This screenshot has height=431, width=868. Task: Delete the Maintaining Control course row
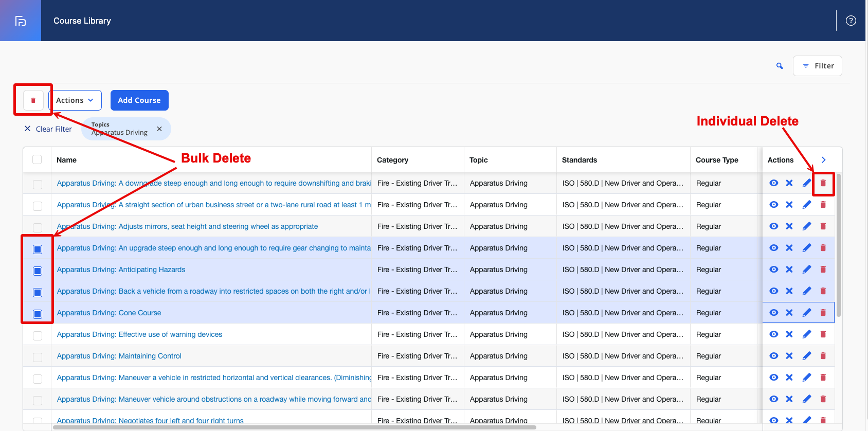[x=823, y=356]
